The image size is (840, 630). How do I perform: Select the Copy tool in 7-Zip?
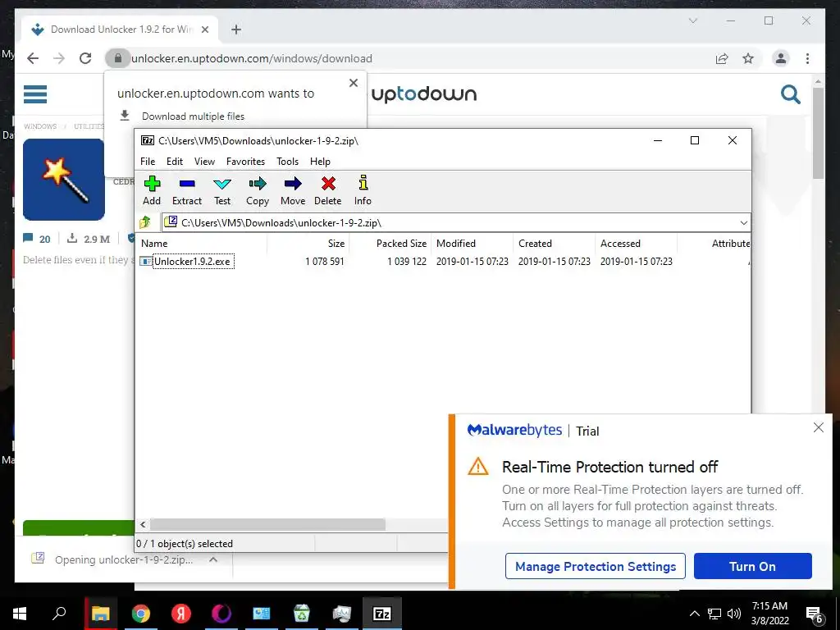point(257,190)
